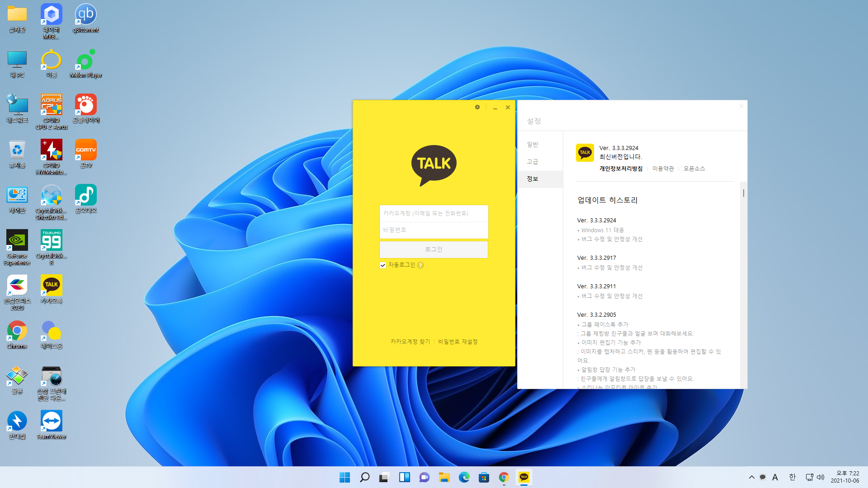The image size is (868, 488).
Task: Open taskbar Search
Action: click(364, 477)
